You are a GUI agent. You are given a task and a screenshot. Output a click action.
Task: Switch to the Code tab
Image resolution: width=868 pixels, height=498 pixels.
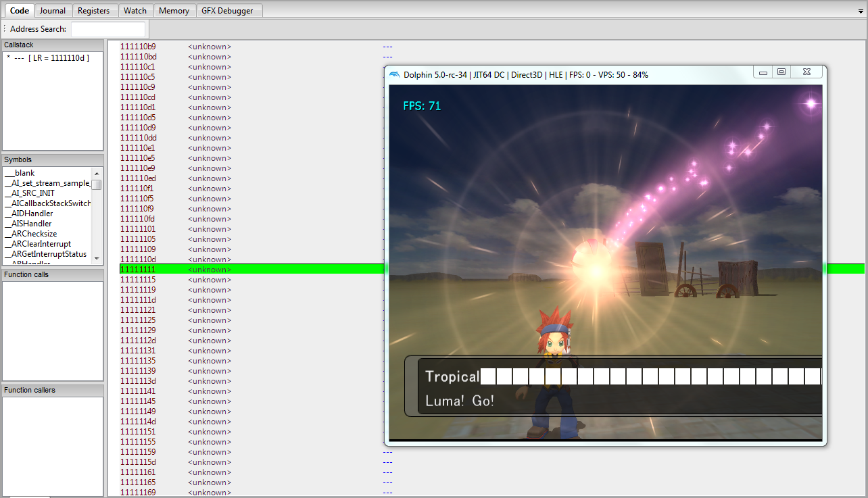tap(19, 10)
